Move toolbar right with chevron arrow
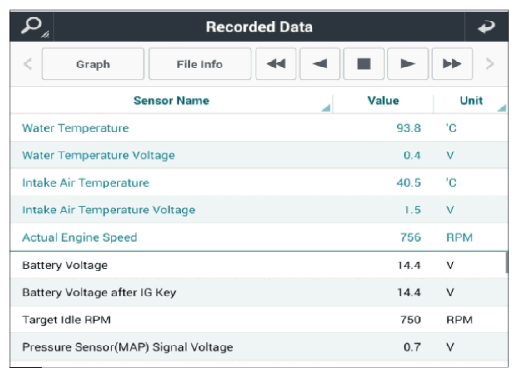This screenshot has height=377, width=518. tap(489, 64)
